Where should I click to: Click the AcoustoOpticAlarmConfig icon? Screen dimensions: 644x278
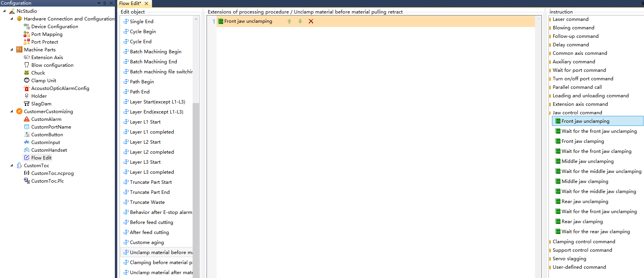coord(27,88)
